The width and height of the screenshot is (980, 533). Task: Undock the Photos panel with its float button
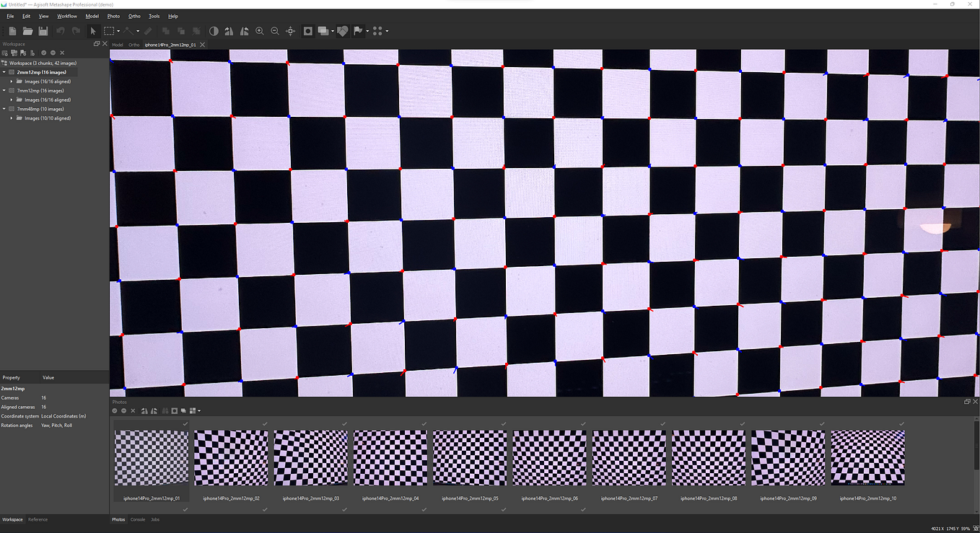coord(967,402)
